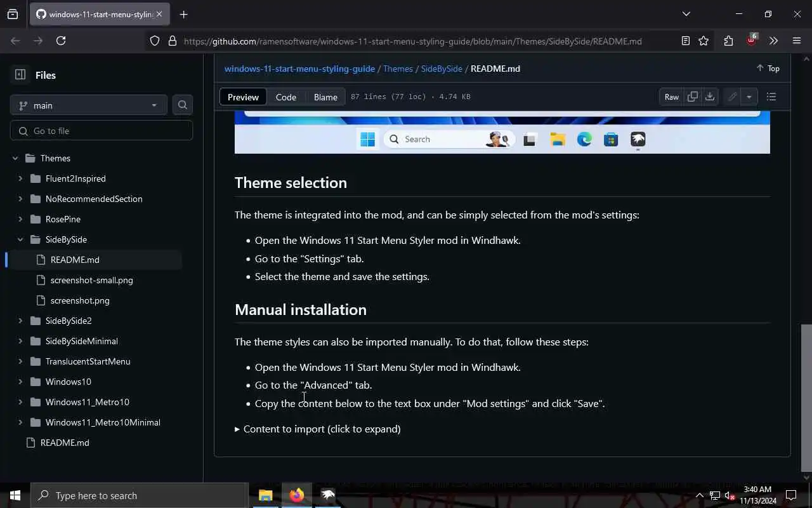Toggle reader view icon in address bar
This screenshot has height=508, width=812.
point(686,41)
